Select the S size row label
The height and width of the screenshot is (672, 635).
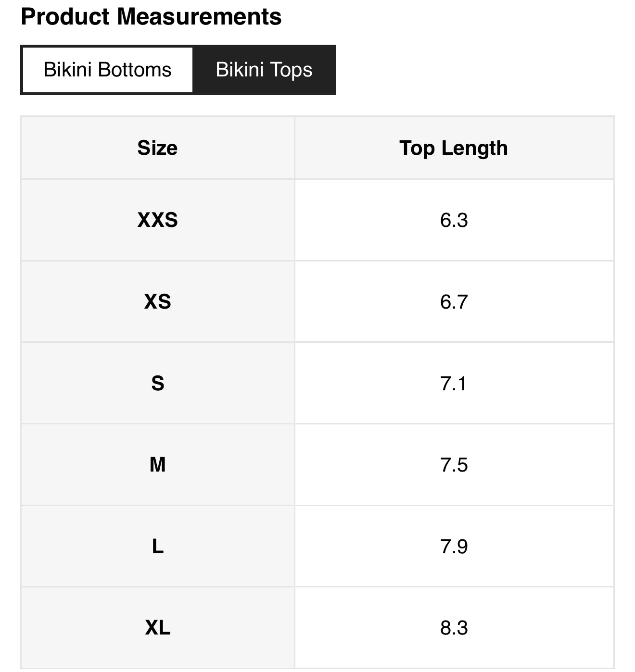(157, 384)
